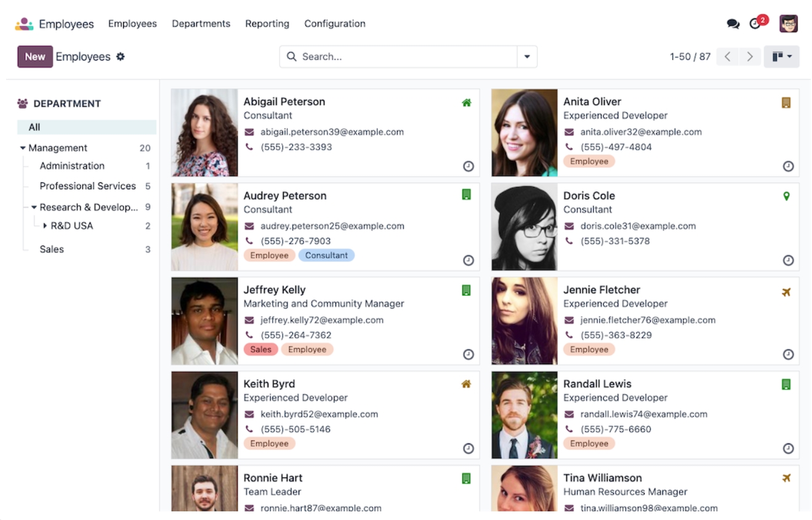The image size is (812, 520).
Task: Click the mobile icon on Audrey Peterson's card
Action: pyautogui.click(x=467, y=194)
